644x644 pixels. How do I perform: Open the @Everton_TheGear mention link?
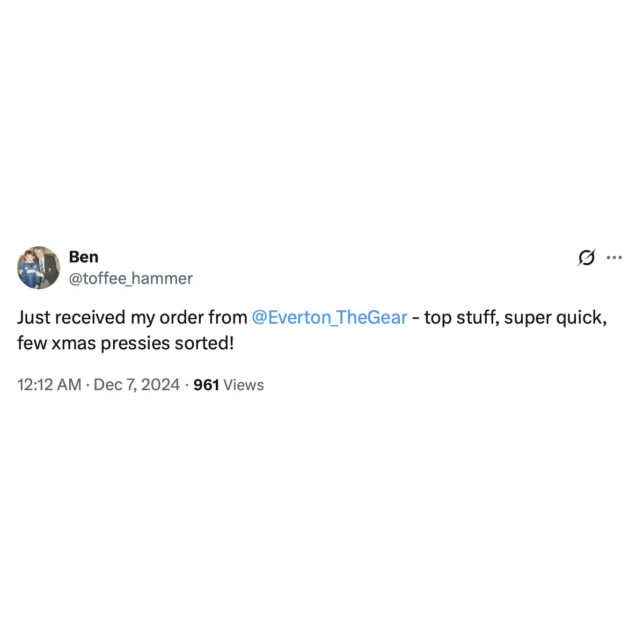329,317
